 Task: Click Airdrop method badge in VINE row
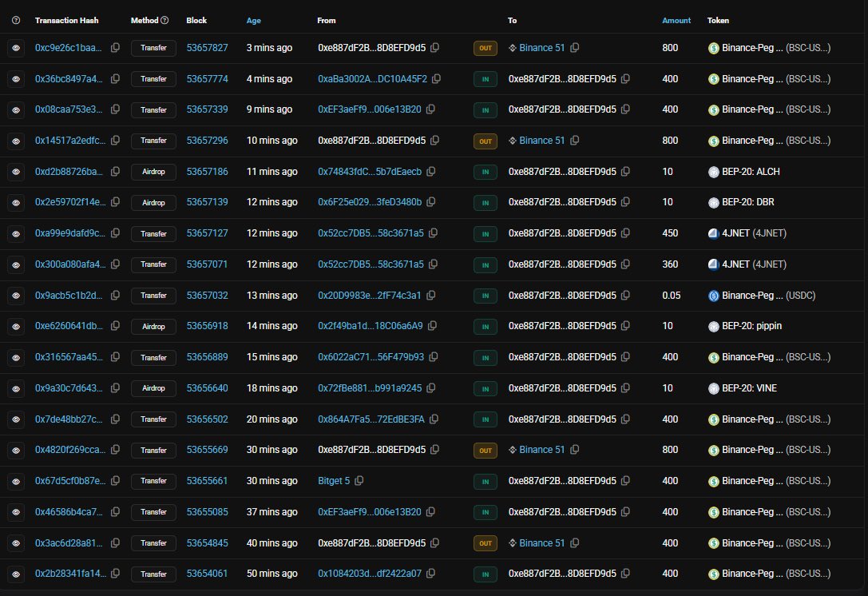click(153, 388)
